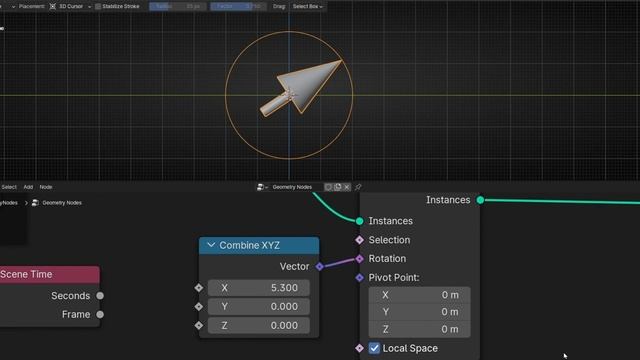Click the Factor slider in the tool header

pos(238,6)
